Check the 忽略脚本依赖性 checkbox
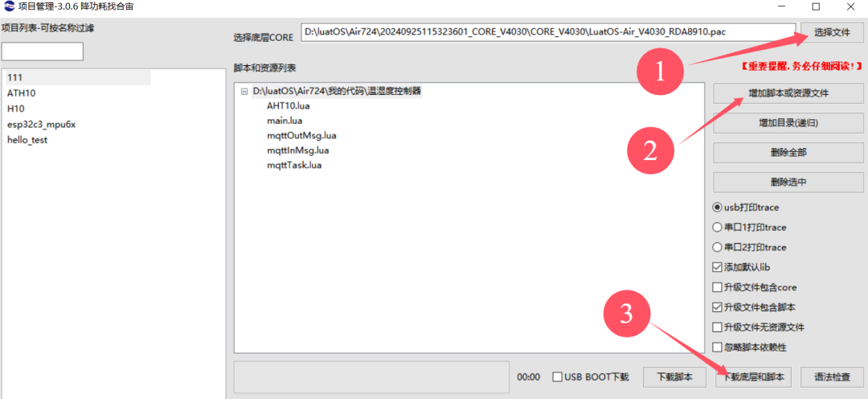This screenshot has width=868, height=399. (x=718, y=348)
